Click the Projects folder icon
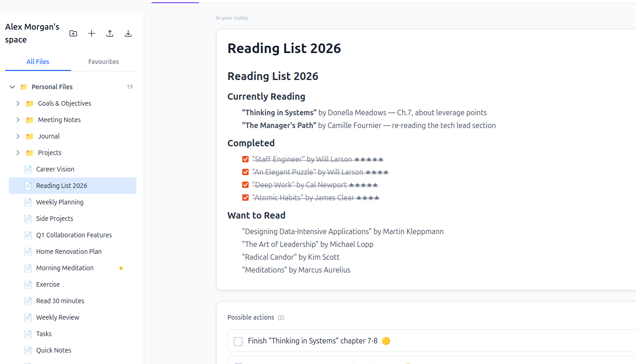 pyautogui.click(x=30, y=153)
